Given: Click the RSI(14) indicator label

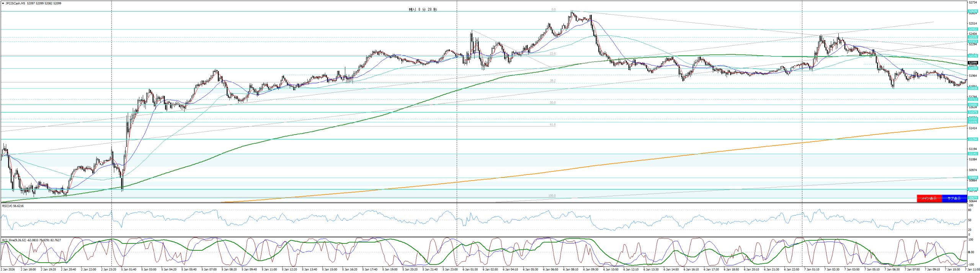Looking at the screenshot, I should pyautogui.click(x=13, y=206).
